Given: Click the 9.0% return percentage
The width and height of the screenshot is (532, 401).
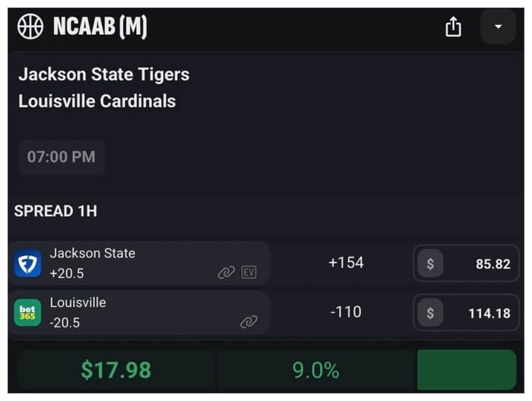Looking at the screenshot, I should [315, 370].
